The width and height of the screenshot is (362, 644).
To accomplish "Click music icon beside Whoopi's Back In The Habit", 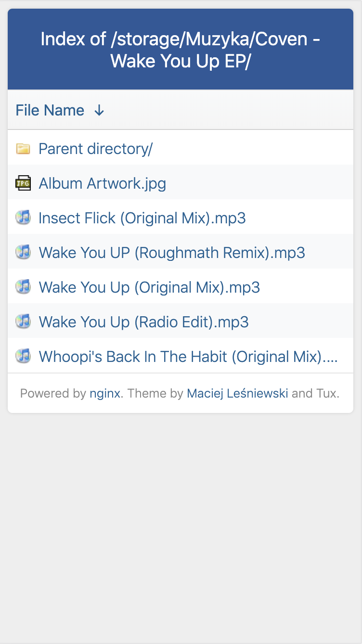I will (x=23, y=357).
